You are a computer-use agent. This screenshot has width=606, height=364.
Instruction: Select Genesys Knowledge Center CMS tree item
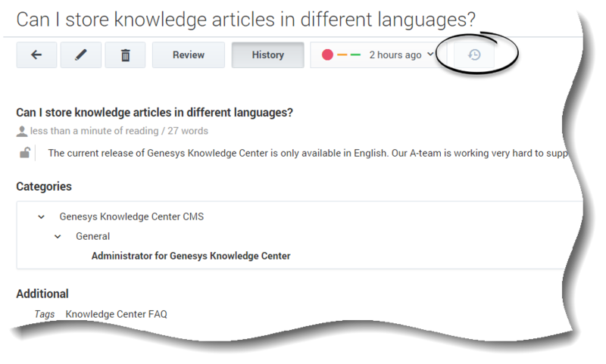(x=131, y=216)
